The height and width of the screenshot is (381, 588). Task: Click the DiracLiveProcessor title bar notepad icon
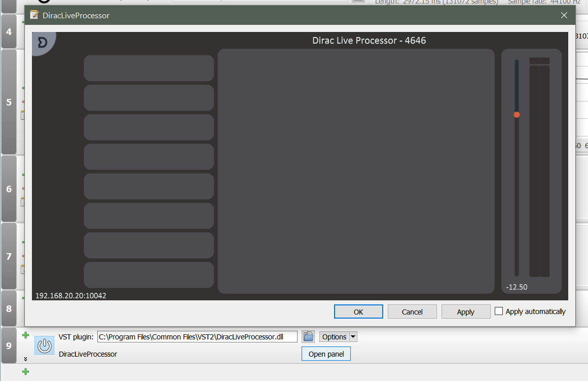click(x=34, y=15)
